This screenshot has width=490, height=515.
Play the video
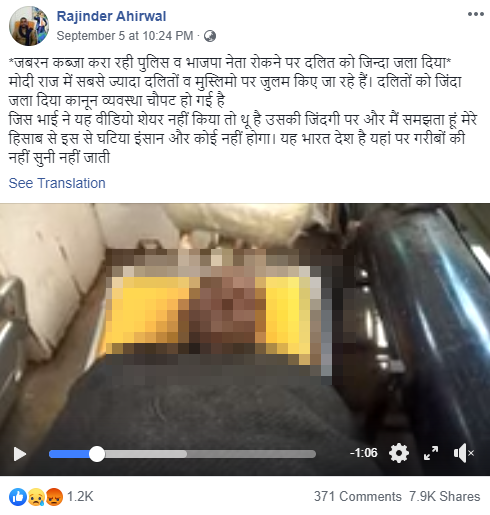[20, 454]
